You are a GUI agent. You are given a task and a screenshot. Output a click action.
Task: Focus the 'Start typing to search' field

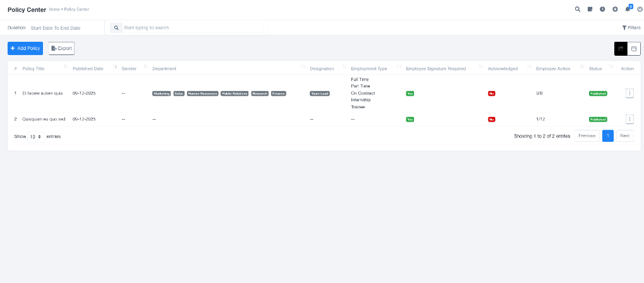(190, 28)
